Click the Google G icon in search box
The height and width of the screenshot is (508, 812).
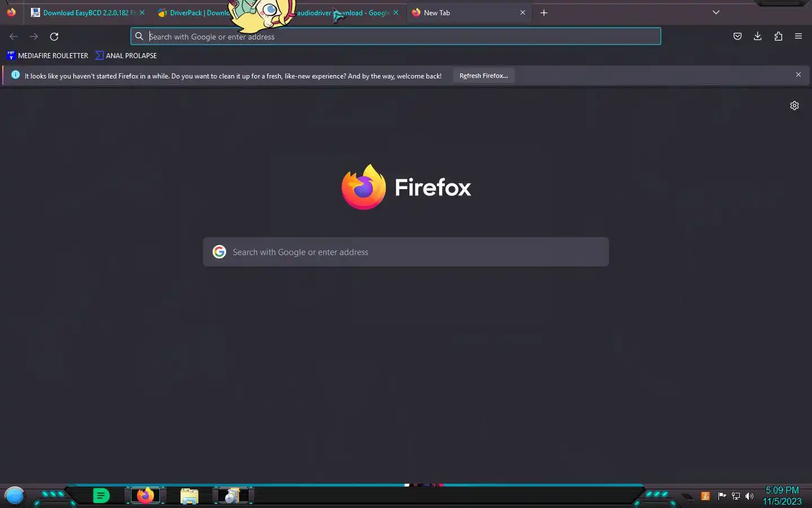(219, 252)
